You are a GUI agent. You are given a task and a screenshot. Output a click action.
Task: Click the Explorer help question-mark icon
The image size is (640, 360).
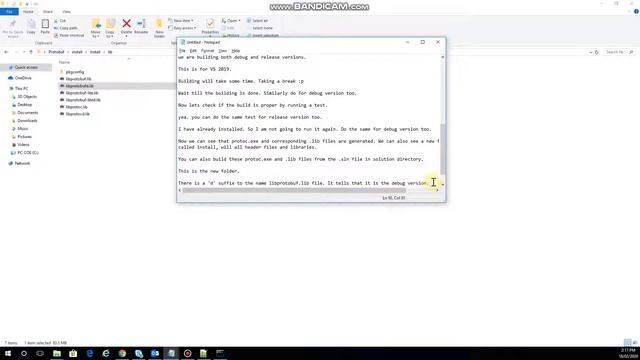(x=636, y=12)
